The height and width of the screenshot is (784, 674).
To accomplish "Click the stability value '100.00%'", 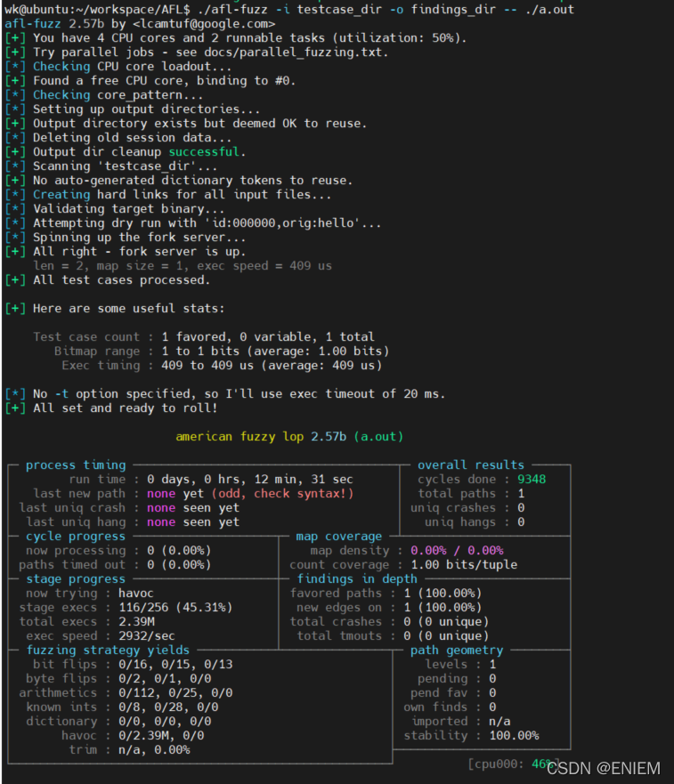I will click(514, 735).
